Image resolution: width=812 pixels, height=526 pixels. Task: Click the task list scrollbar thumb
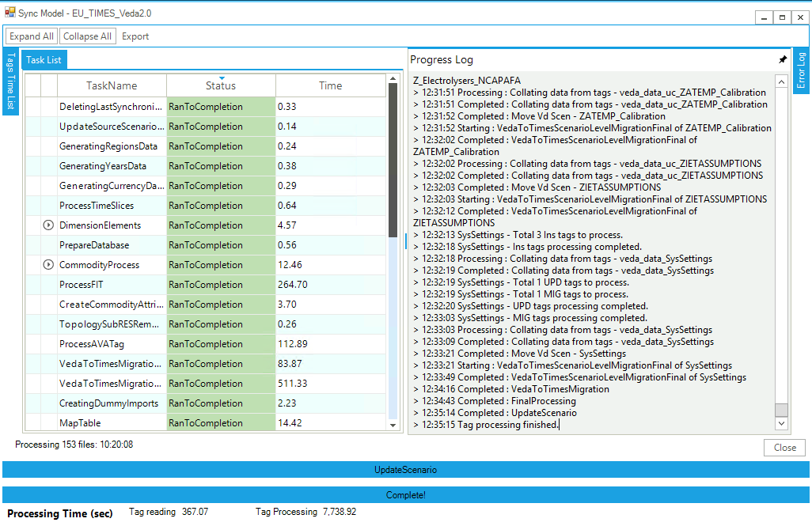(393, 160)
